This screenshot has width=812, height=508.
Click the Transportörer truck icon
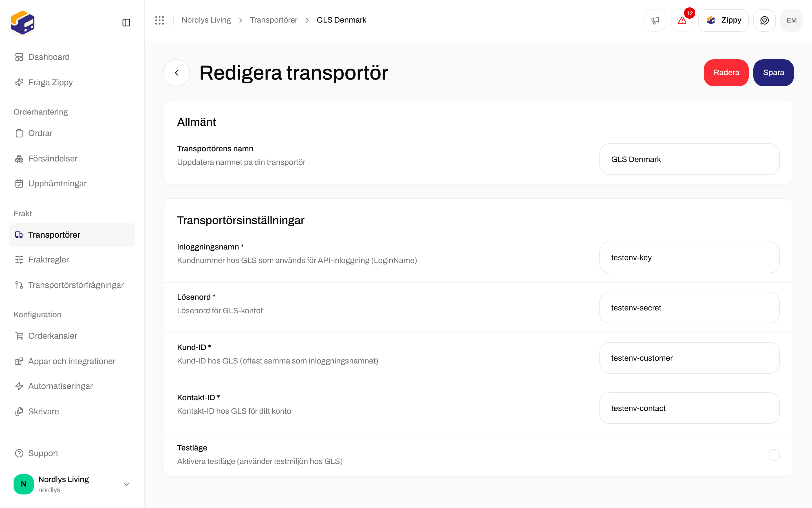[x=19, y=235]
